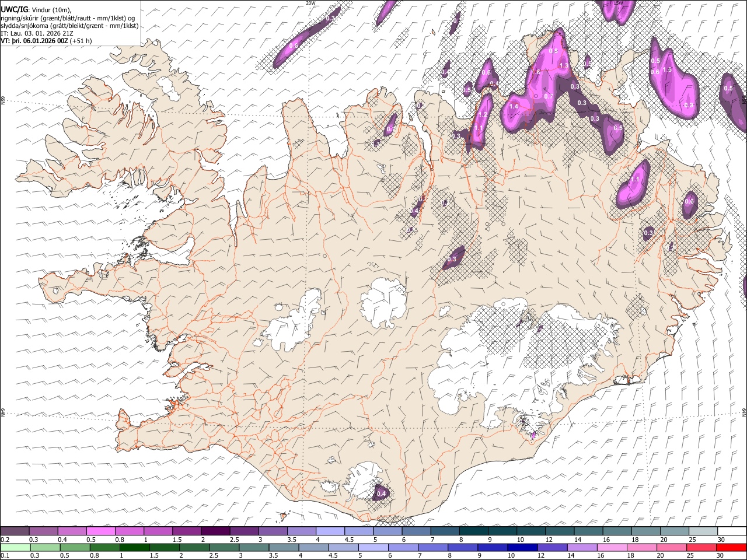The image size is (747, 560).
Task: Click the violet lower-row swatch between 14 and 16
Action: click(582, 547)
